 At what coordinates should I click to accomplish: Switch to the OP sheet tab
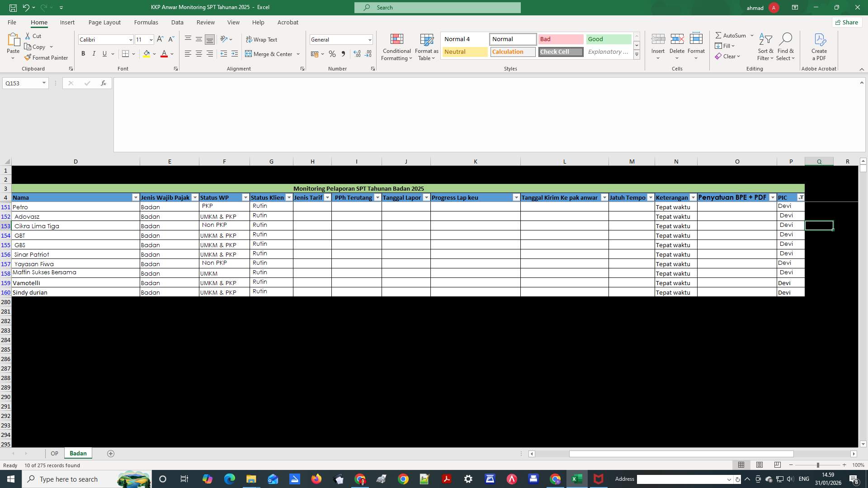54,453
